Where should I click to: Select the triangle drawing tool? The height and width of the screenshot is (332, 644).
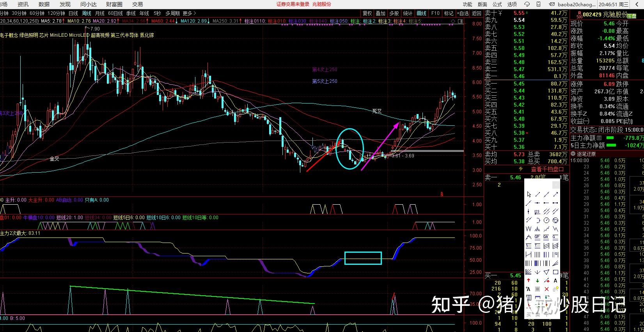click(546, 272)
